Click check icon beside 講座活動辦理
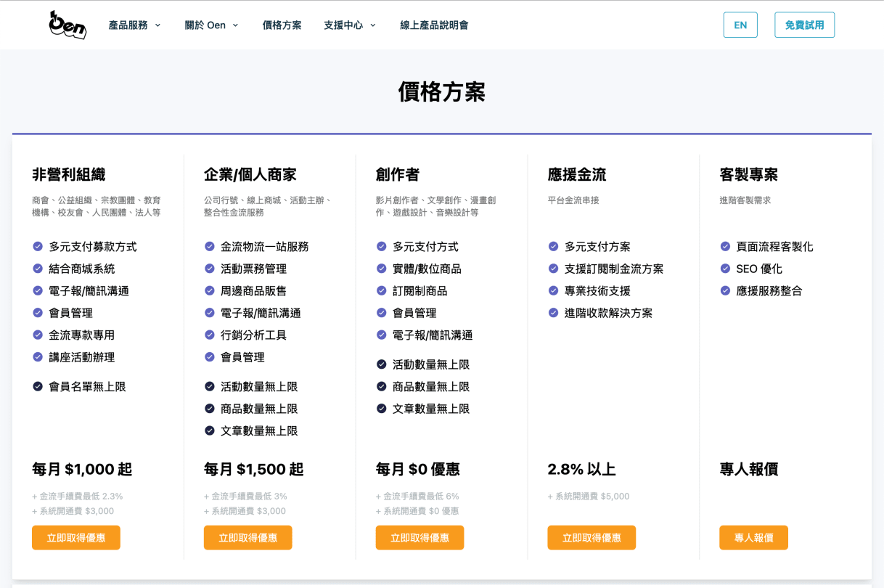Viewport: 884px width, 588px height. (x=38, y=357)
